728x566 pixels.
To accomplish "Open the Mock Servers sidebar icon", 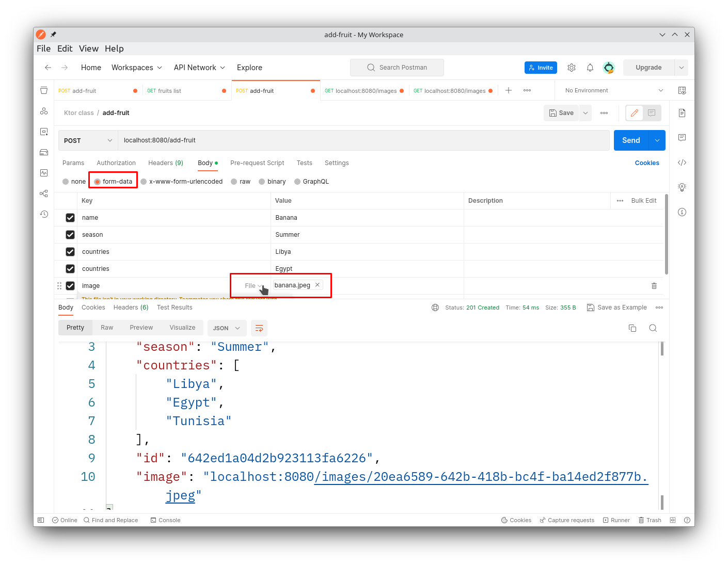I will click(44, 152).
